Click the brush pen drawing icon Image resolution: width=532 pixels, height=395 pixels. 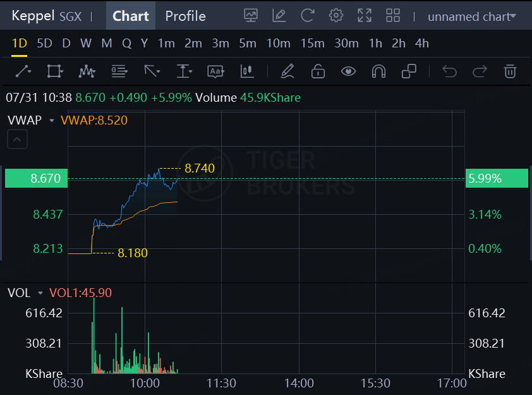point(287,71)
